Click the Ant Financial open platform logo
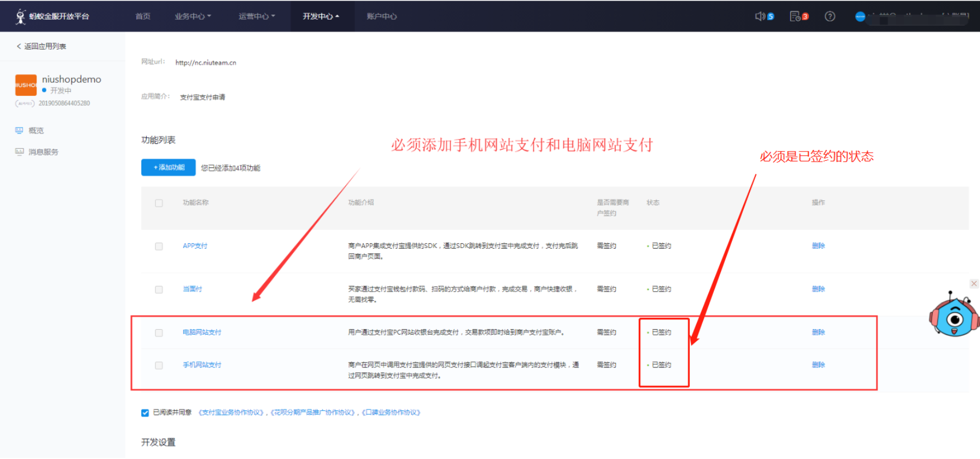Viewport: 980px width, 459px height. coord(52,16)
